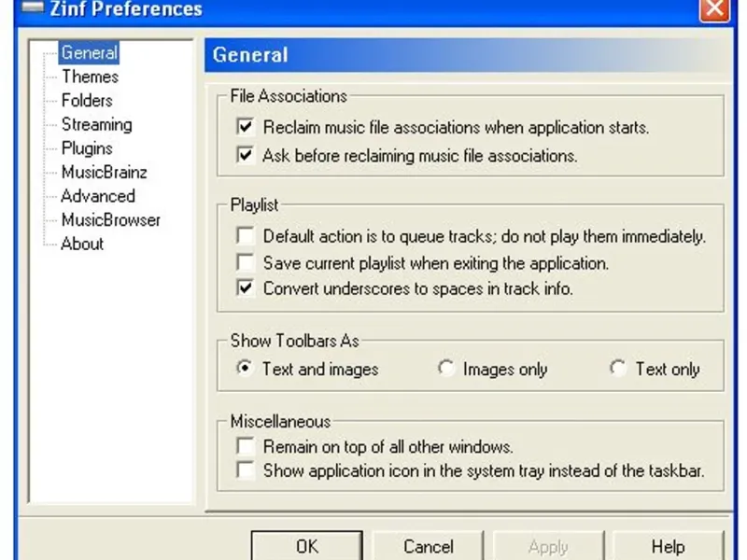The height and width of the screenshot is (560, 747).
Task: Select MusicBrowser in the sidebar
Action: pos(111,220)
